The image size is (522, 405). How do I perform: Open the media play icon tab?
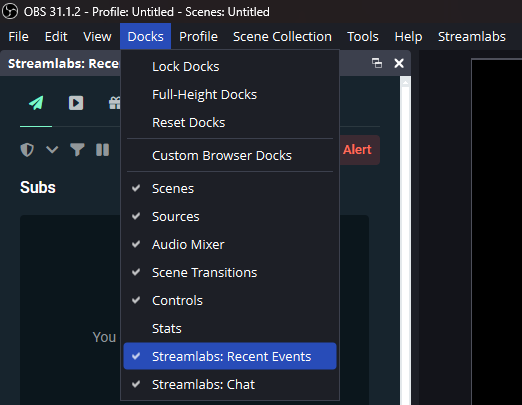(76, 103)
